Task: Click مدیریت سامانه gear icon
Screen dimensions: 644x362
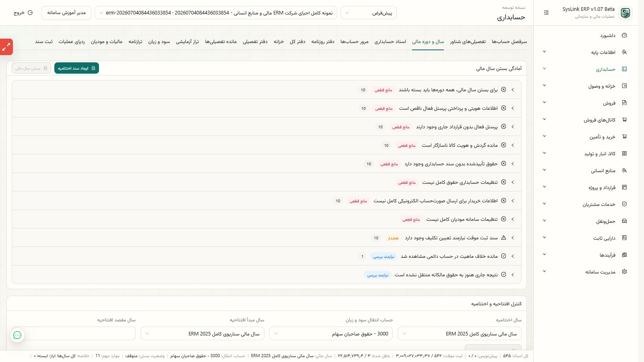Action: (x=624, y=272)
